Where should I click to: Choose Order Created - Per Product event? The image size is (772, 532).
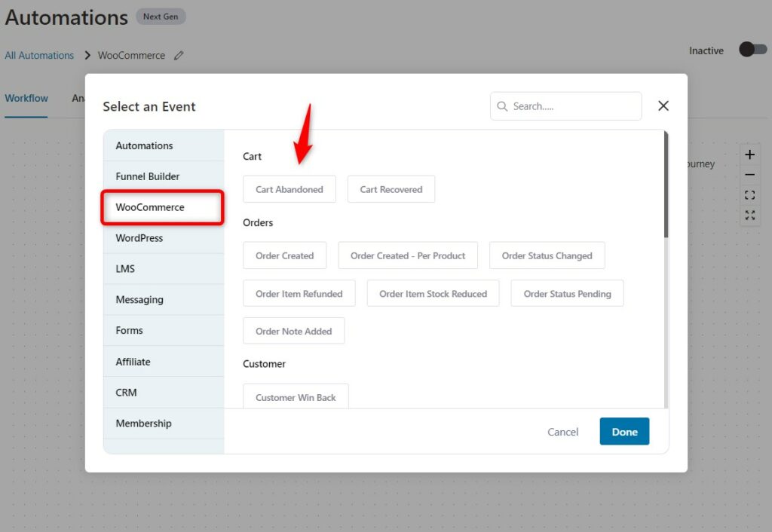(408, 255)
